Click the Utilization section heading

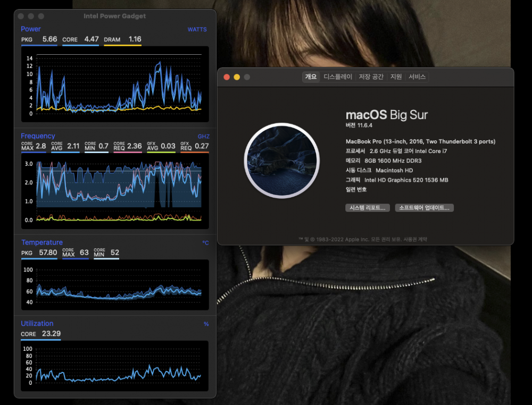pyautogui.click(x=37, y=323)
